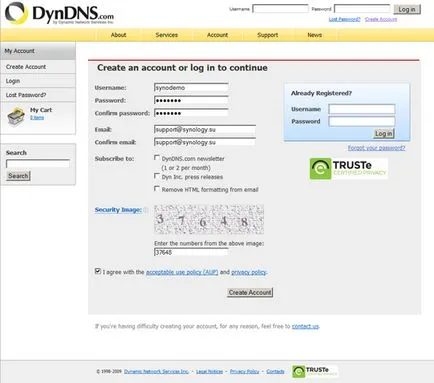Click the contact us link
Image resolution: width=434 pixels, height=383 pixels.
[x=305, y=326]
